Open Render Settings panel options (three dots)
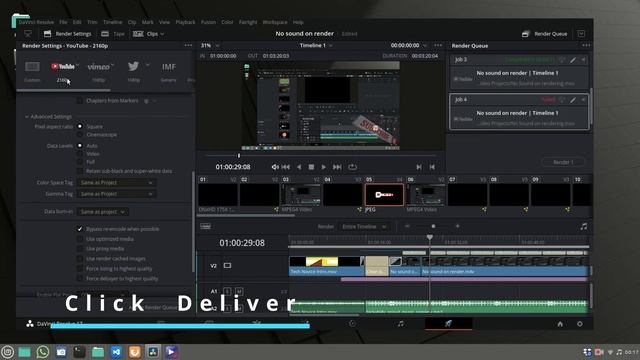Image resolution: width=640 pixels, height=360 pixels. click(x=188, y=45)
